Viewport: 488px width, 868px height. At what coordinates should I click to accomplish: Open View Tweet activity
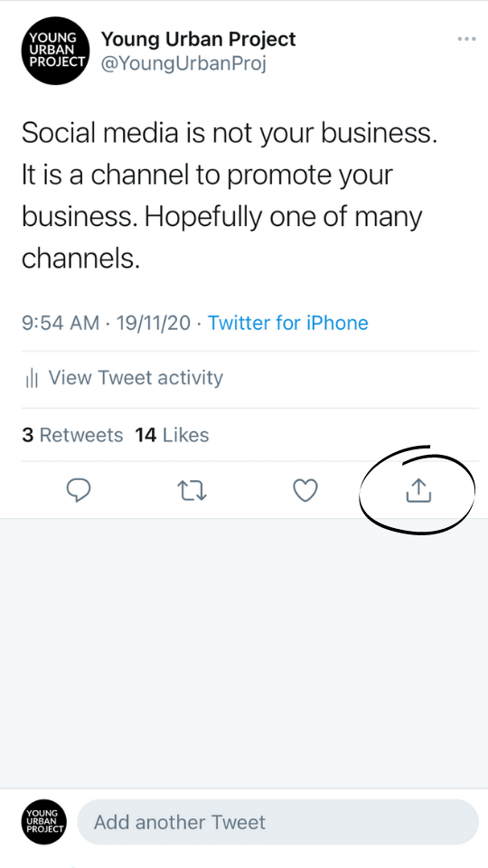click(125, 378)
